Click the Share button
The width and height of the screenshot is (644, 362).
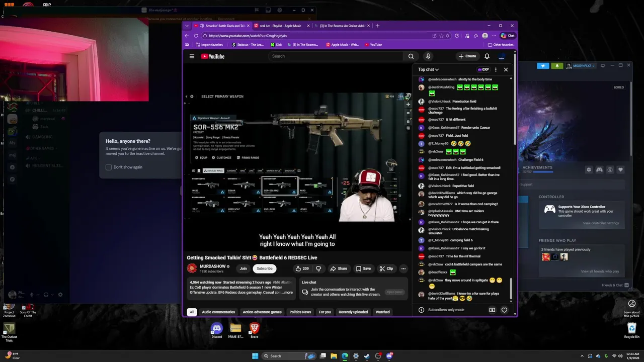(339, 268)
